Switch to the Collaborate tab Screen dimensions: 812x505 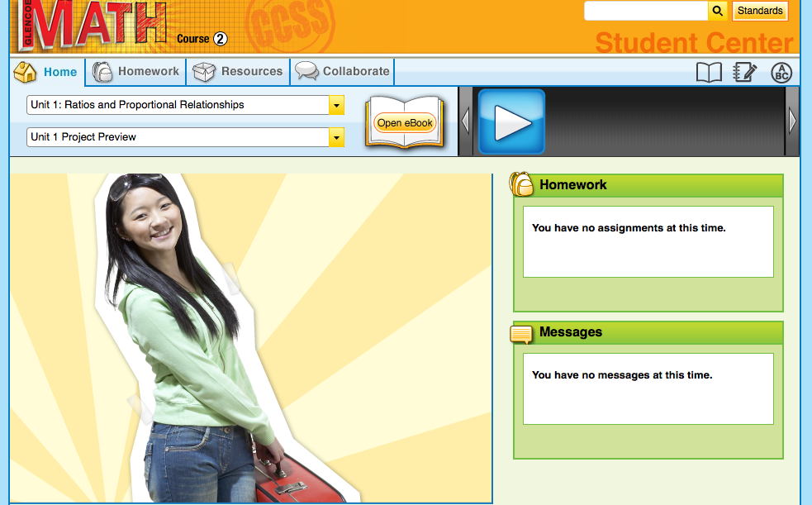pos(342,71)
